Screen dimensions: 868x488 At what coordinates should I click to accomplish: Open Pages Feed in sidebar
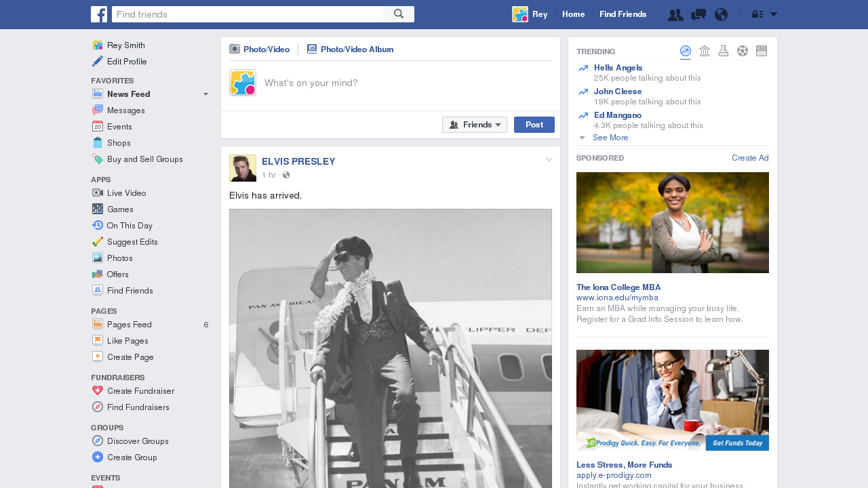pyautogui.click(x=130, y=325)
